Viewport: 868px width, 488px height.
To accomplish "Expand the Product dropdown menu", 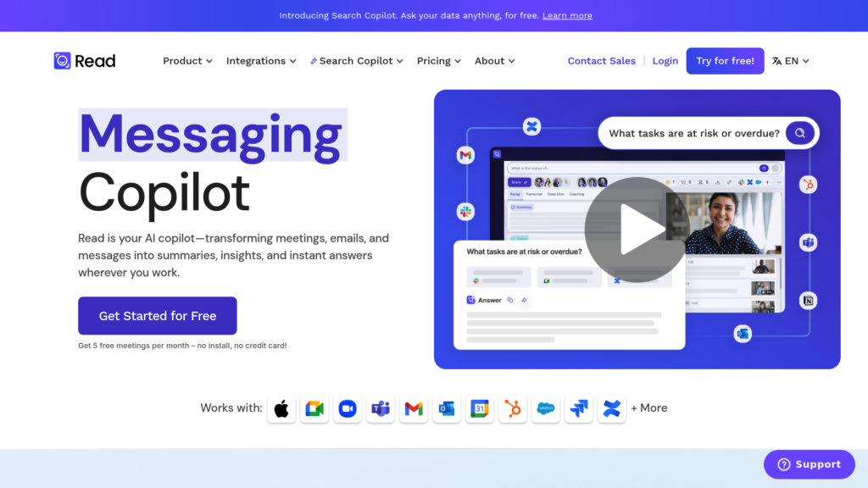I will [x=187, y=61].
